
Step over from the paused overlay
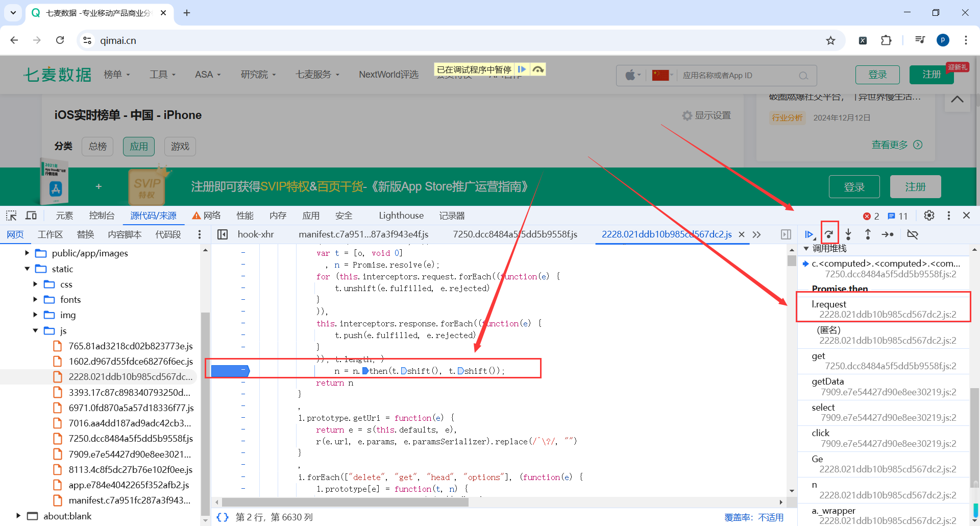[x=538, y=69]
